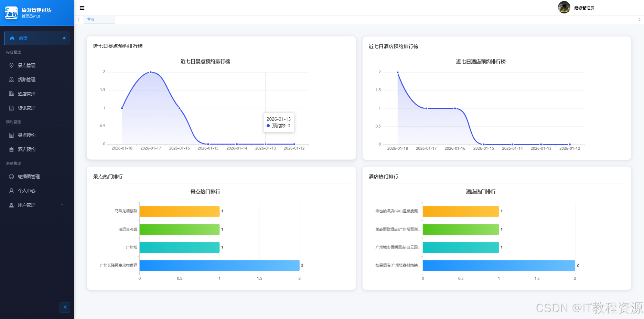Click the blue 柏曼酒店 bar
The width and height of the screenshot is (644, 319).
point(499,265)
